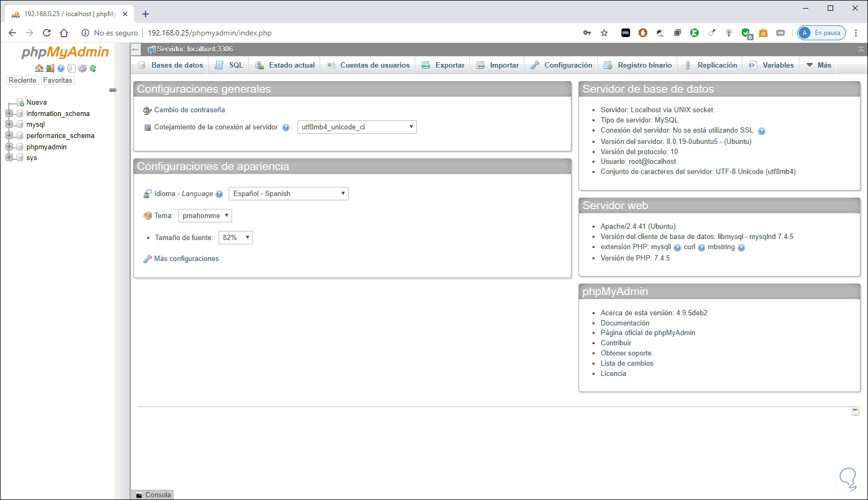Reload the browser page
This screenshot has width=868, height=500.
[x=47, y=33]
